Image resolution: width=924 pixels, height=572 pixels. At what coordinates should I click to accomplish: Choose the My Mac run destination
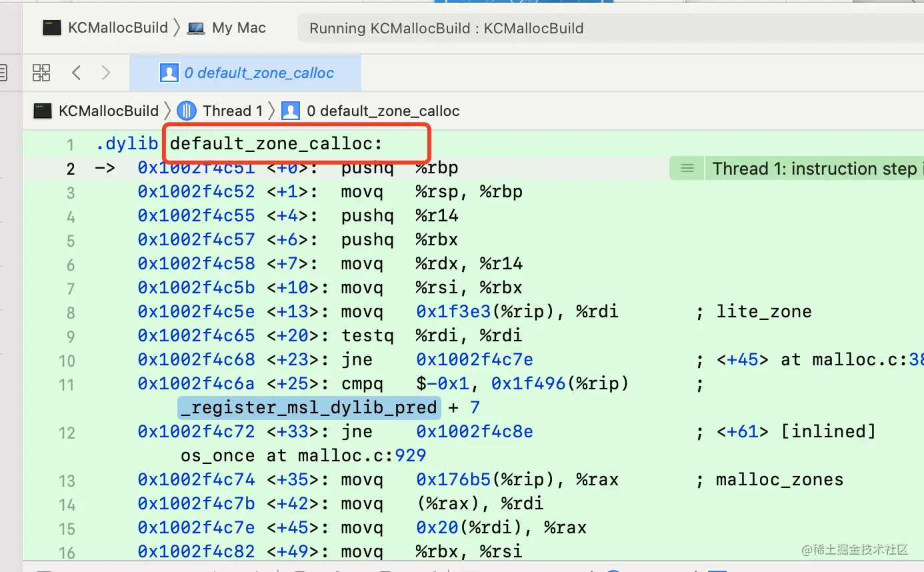point(227,28)
